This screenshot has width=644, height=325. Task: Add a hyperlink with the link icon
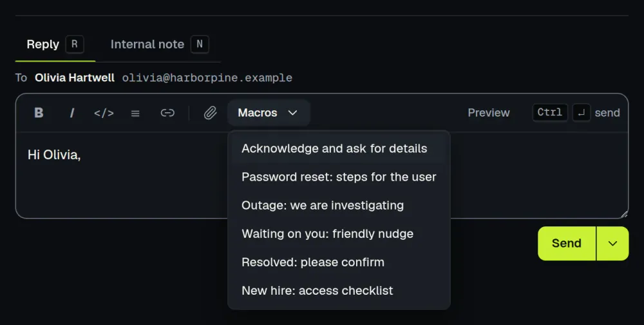point(167,113)
